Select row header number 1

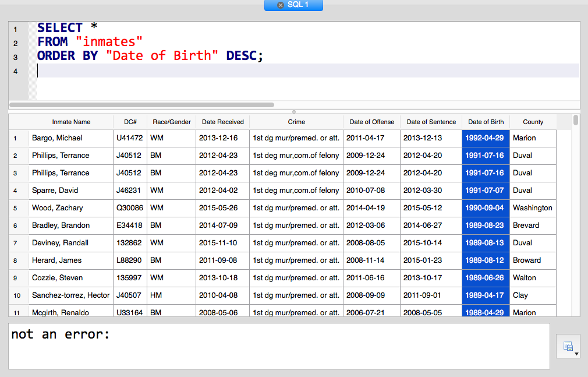pyautogui.click(x=19, y=138)
